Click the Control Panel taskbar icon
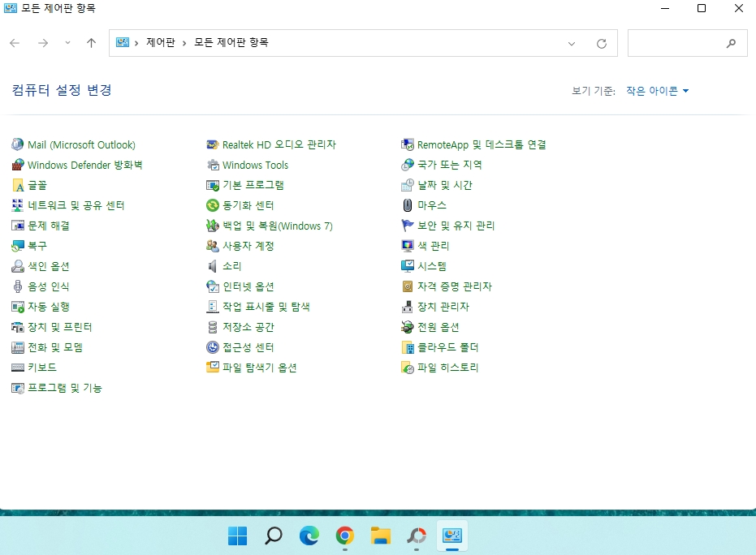756x555 pixels. click(451, 536)
